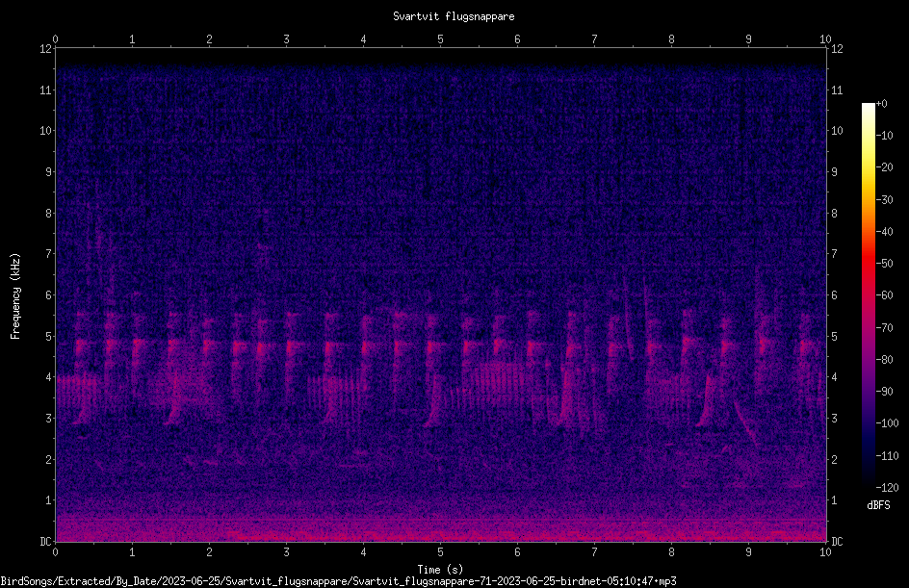
Task: Click the DC label on left axis
Action: (45, 541)
